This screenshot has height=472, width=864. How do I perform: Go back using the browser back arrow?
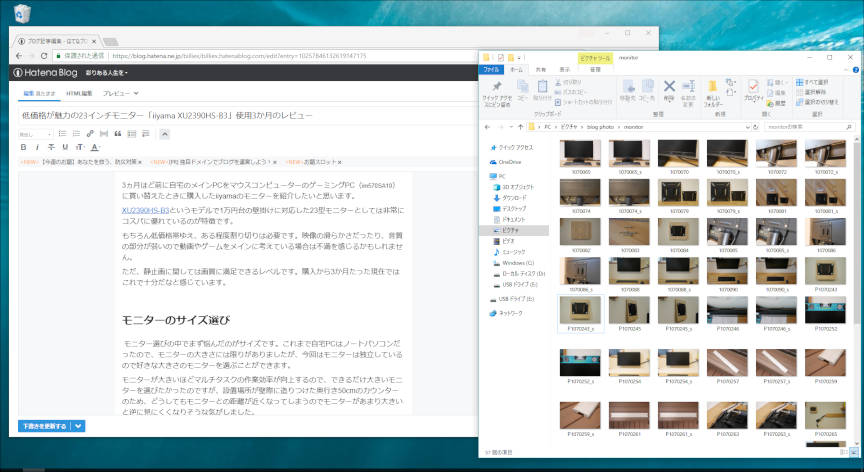pyautogui.click(x=19, y=56)
